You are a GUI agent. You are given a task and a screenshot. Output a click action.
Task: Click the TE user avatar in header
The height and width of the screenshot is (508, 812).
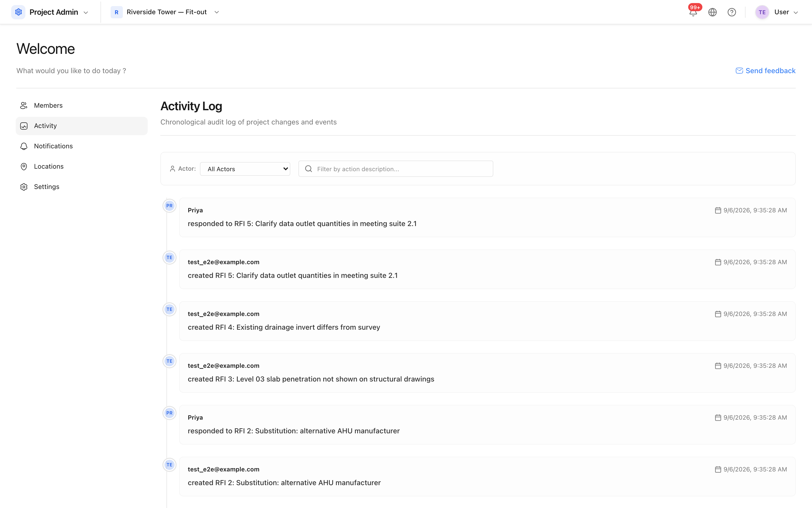[x=762, y=12]
